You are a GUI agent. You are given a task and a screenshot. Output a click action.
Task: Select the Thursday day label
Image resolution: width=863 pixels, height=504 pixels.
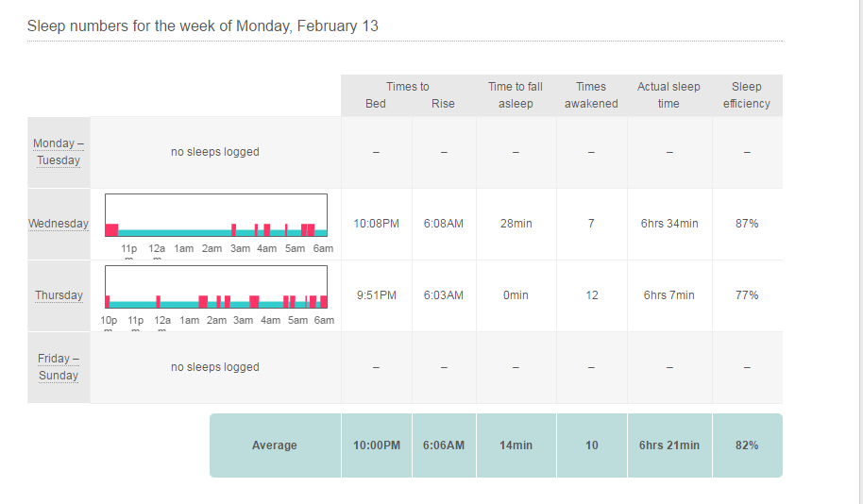pyautogui.click(x=59, y=295)
